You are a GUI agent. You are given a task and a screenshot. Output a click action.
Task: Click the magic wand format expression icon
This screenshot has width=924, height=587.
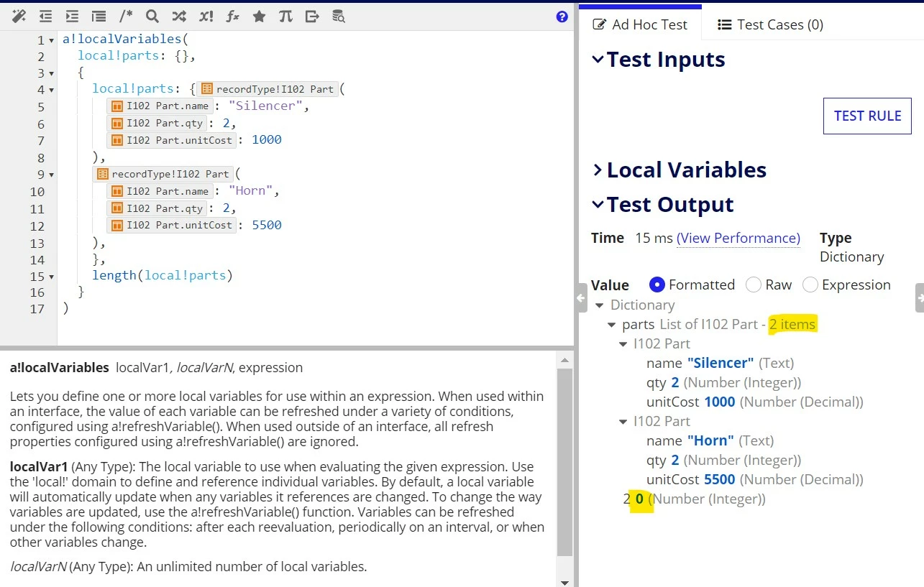pyautogui.click(x=19, y=16)
